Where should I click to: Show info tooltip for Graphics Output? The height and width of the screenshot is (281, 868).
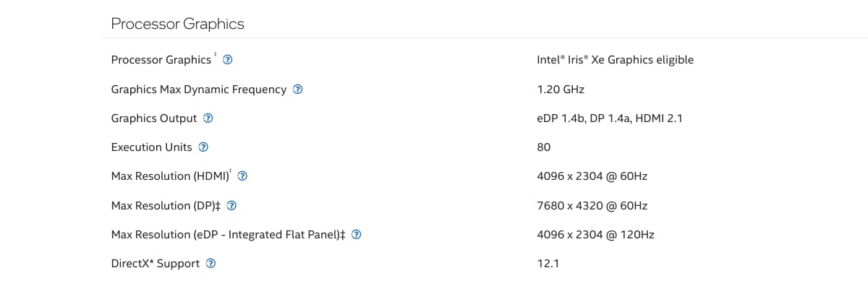coord(208,118)
